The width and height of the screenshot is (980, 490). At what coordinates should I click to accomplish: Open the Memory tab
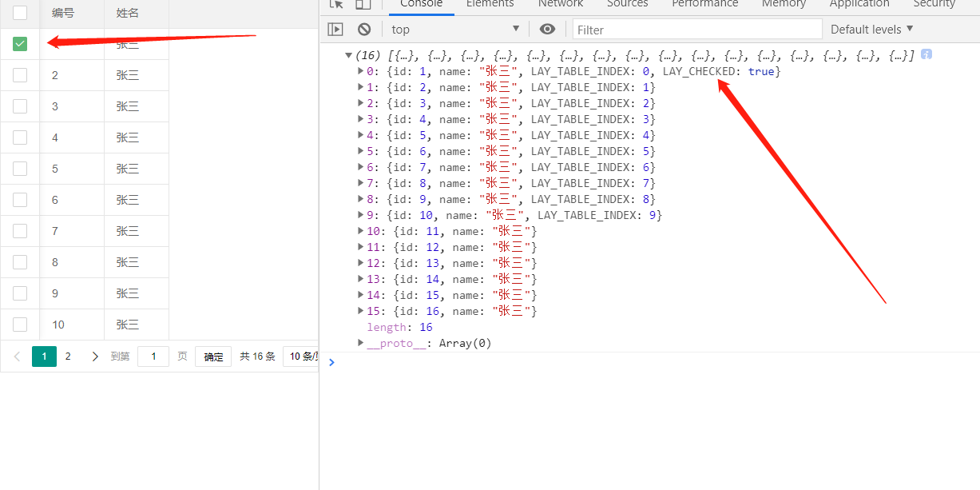tap(784, 4)
